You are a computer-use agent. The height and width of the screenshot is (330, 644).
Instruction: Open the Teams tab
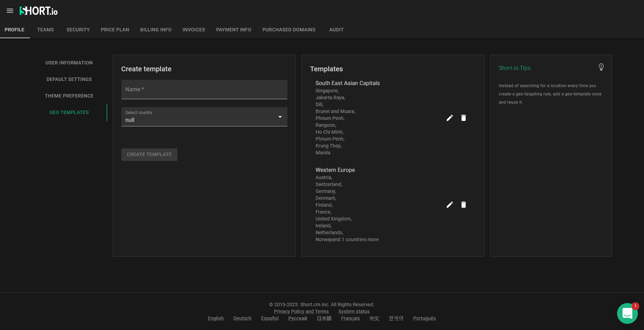tap(46, 30)
